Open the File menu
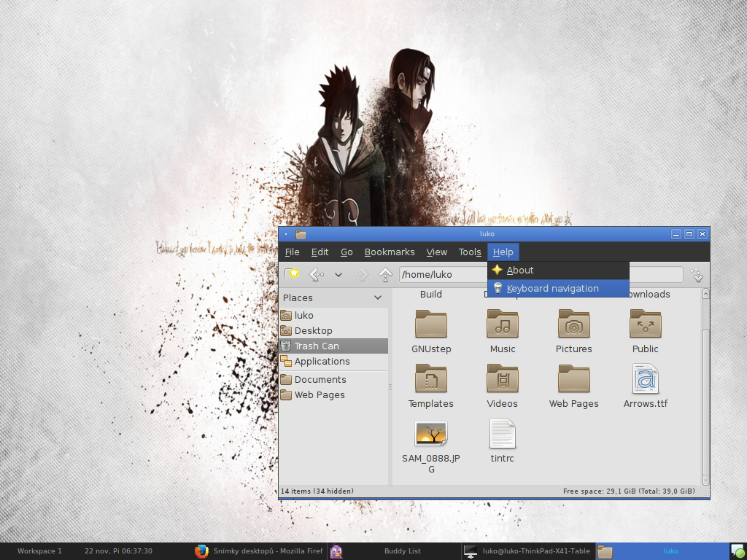Viewport: 747px width, 560px height. [x=292, y=252]
